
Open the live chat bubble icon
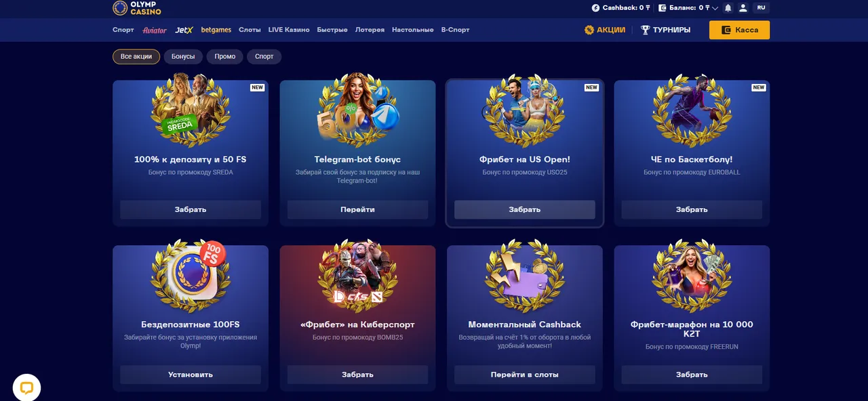tap(26, 387)
